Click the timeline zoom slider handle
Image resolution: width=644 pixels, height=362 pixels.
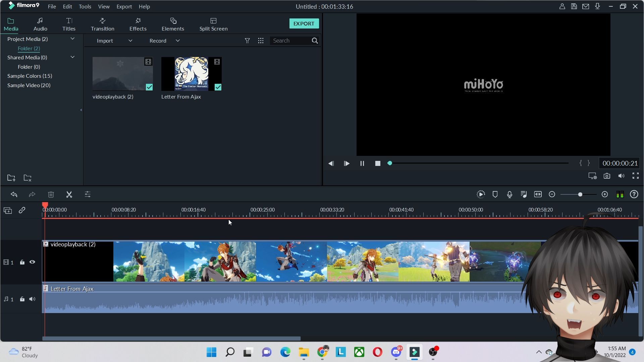(580, 194)
